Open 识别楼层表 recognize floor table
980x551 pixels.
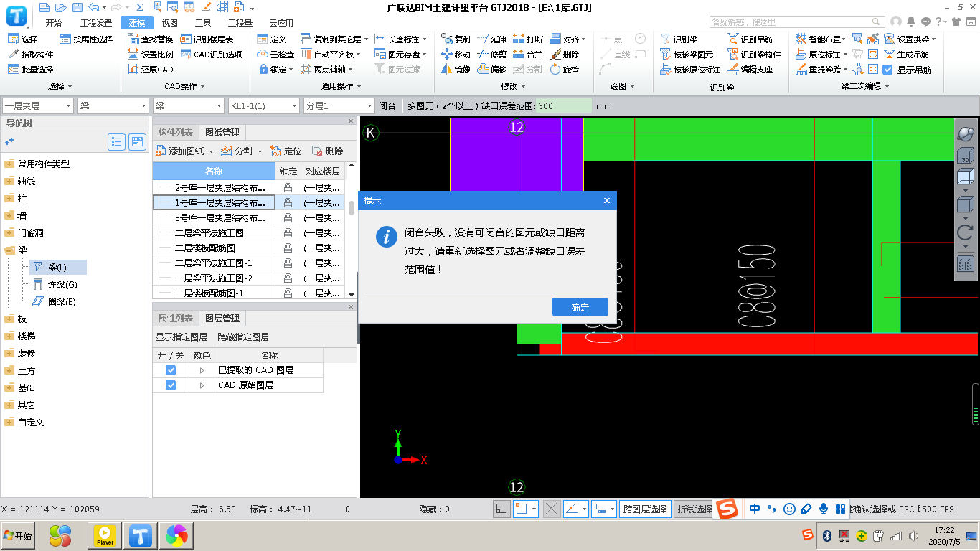coord(207,39)
